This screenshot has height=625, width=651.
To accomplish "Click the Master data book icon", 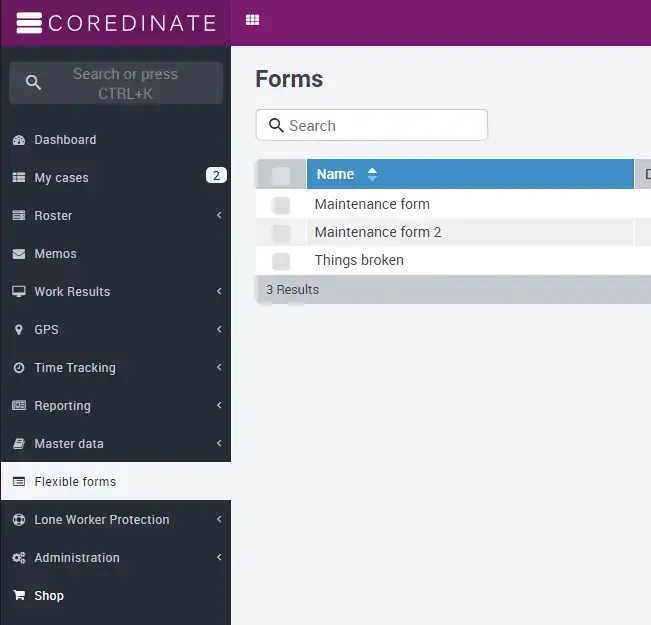I will coord(19,444).
